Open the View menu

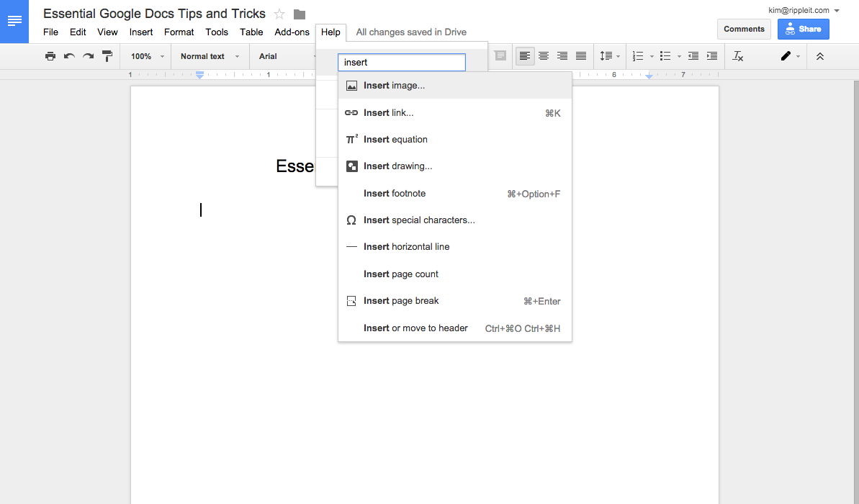(x=107, y=32)
